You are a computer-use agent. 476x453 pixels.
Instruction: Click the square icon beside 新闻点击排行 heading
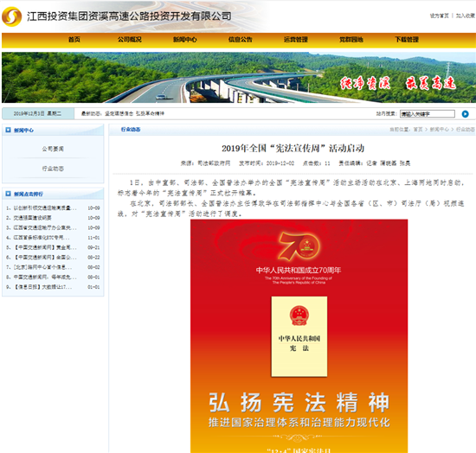tap(8, 194)
